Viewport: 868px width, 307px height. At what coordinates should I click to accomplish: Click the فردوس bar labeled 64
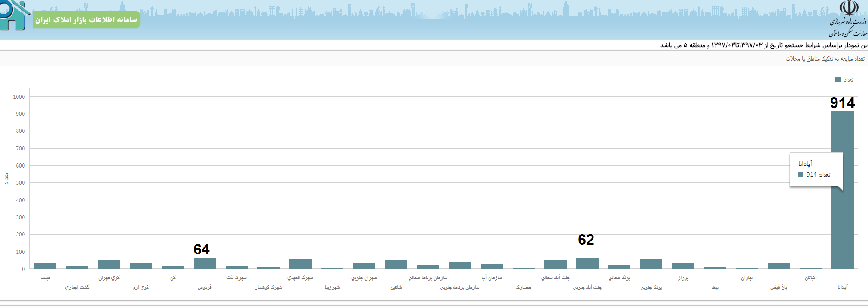click(205, 263)
